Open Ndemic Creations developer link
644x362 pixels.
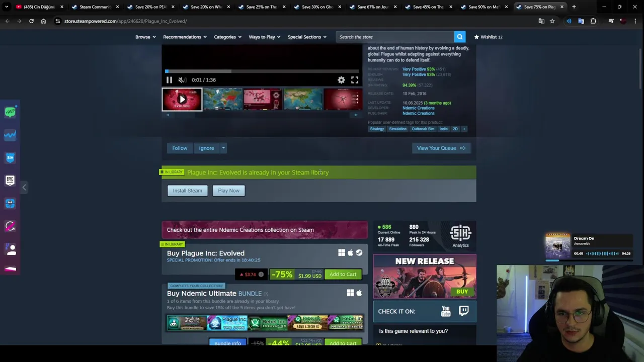pyautogui.click(x=418, y=108)
